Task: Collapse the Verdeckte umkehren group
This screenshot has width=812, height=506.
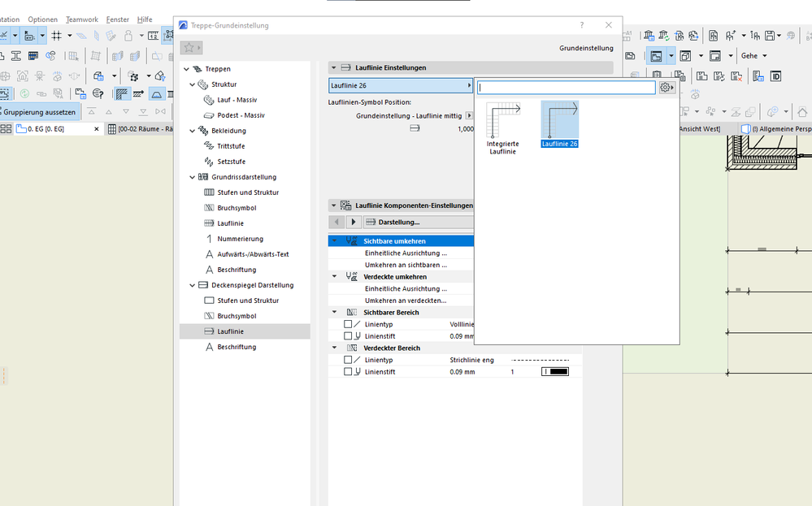Action: pos(335,277)
